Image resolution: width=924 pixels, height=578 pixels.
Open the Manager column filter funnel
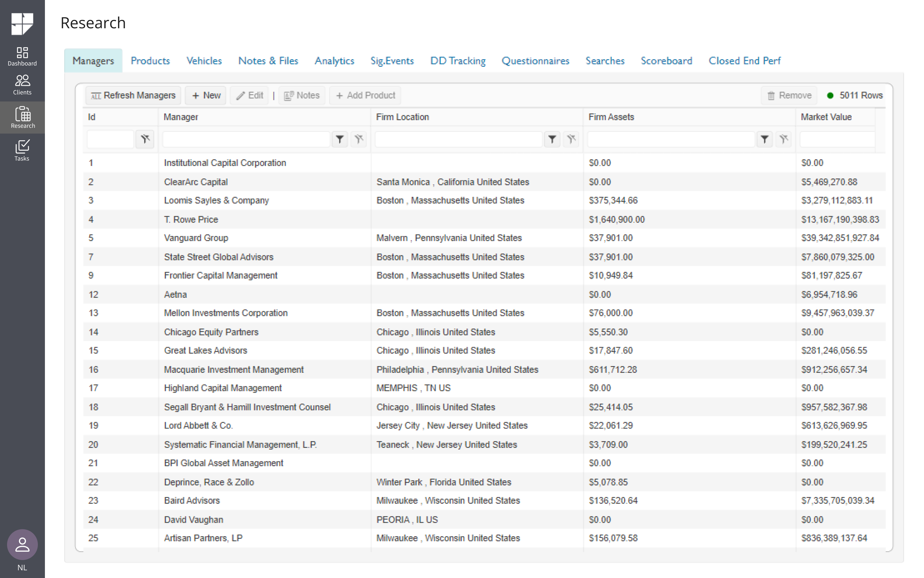click(340, 139)
